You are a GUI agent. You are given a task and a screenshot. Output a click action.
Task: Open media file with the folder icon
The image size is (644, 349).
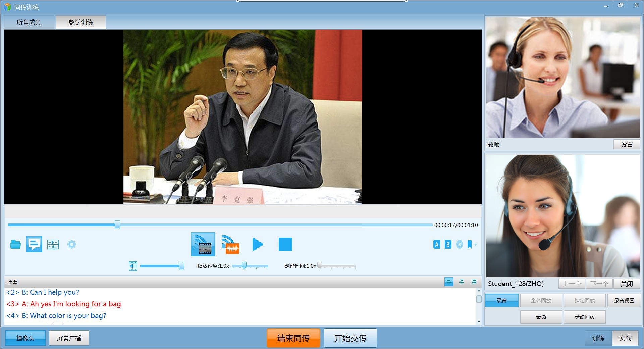pyautogui.click(x=15, y=244)
